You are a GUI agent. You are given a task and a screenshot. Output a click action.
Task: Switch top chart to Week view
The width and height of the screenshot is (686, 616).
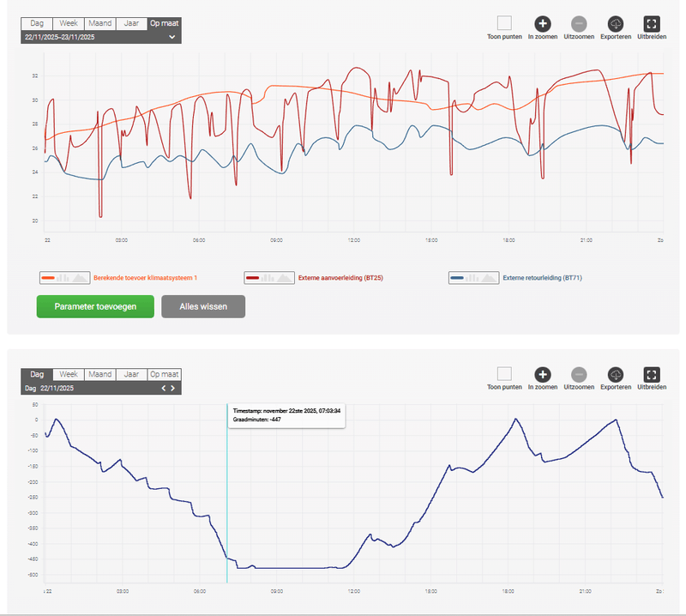[69, 23]
